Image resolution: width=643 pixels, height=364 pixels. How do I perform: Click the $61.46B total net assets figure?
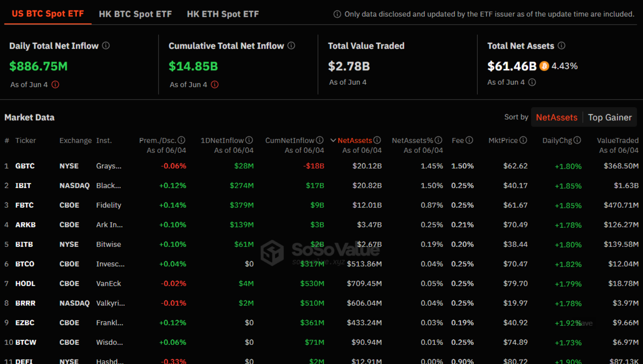pyautogui.click(x=512, y=66)
